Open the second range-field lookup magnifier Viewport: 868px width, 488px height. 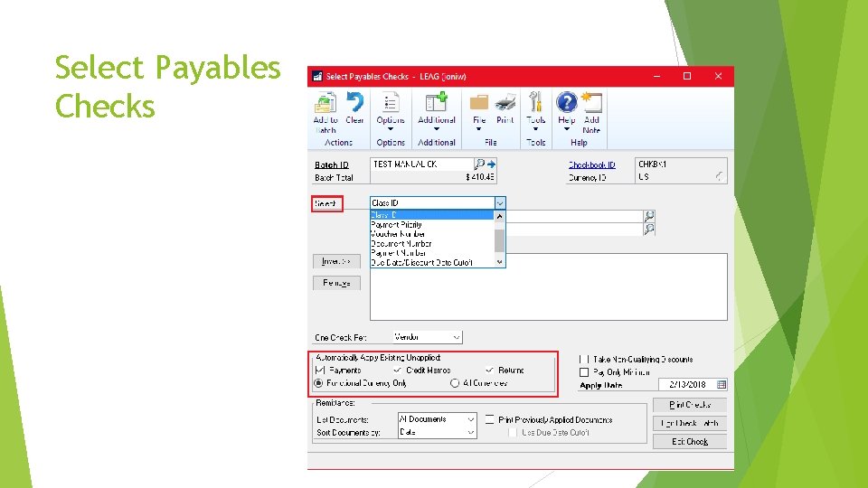[x=649, y=229]
